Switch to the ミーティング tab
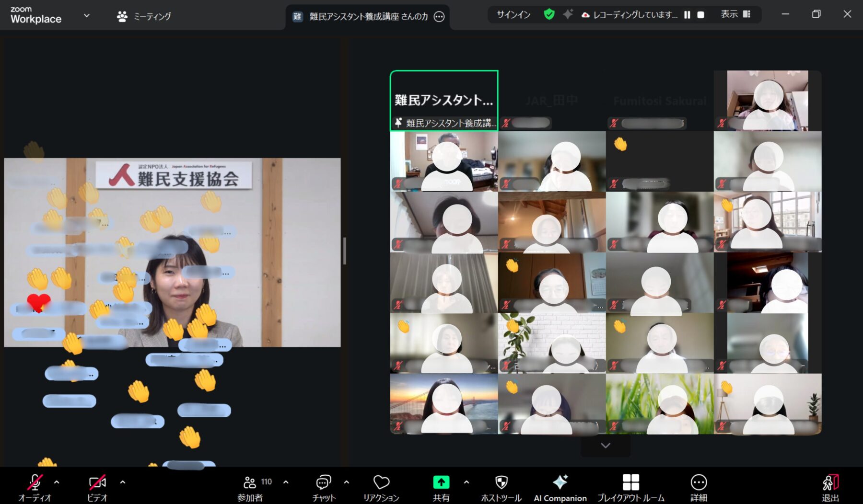Image resolution: width=863 pixels, height=504 pixels. 143,15
